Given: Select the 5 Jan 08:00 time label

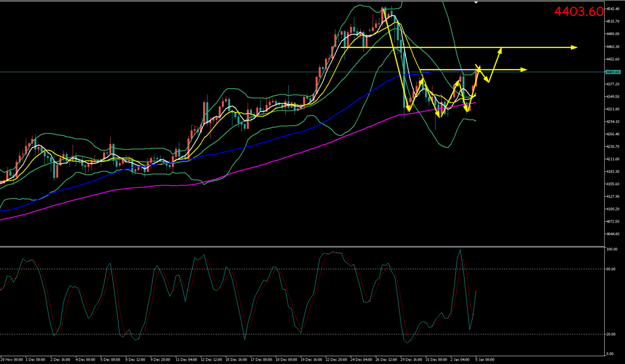Looking at the screenshot, I should click(484, 360).
